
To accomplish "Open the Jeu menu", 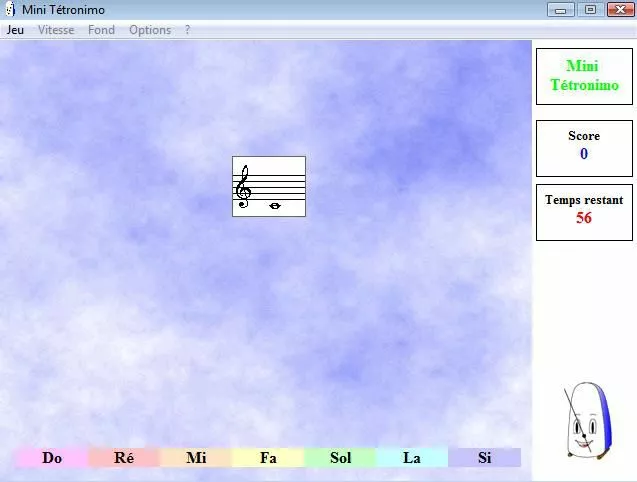I will [x=15, y=30].
